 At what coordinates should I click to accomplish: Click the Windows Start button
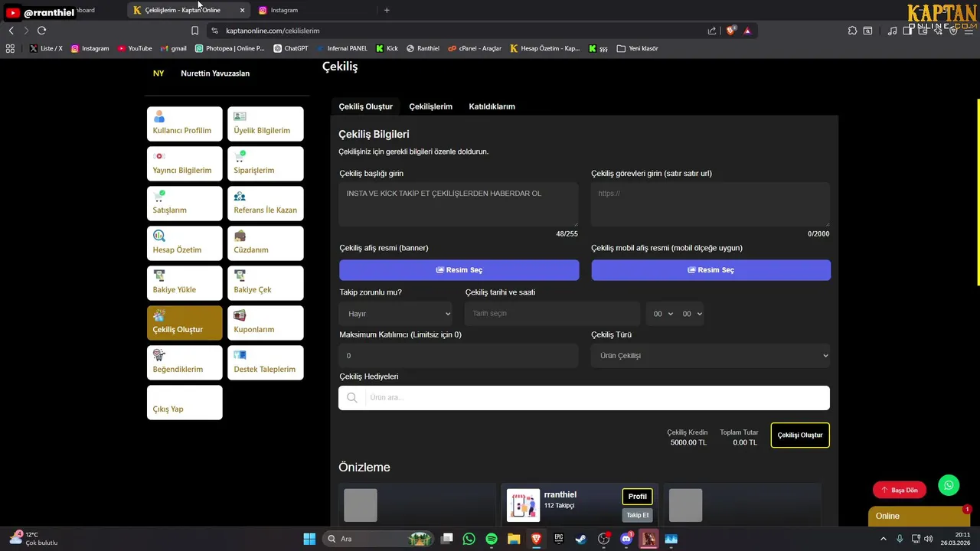pyautogui.click(x=309, y=539)
